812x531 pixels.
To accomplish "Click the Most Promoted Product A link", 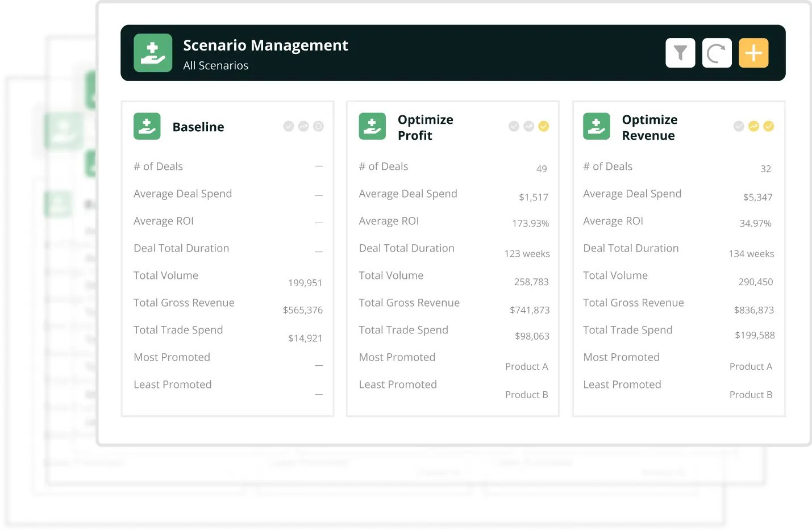I will click(x=526, y=366).
